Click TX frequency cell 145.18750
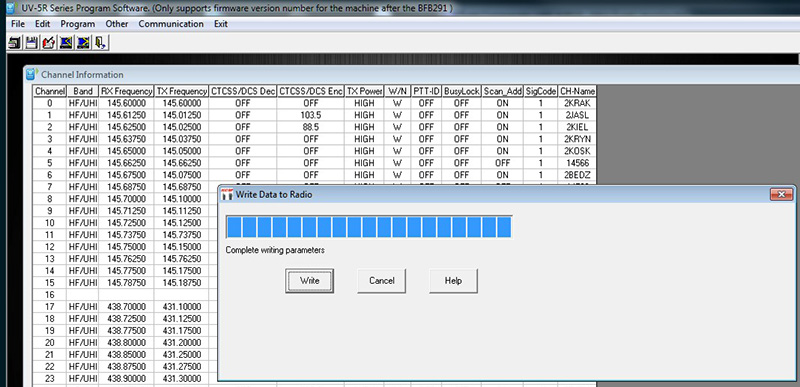Image resolution: width=800 pixels, height=387 pixels. click(182, 283)
